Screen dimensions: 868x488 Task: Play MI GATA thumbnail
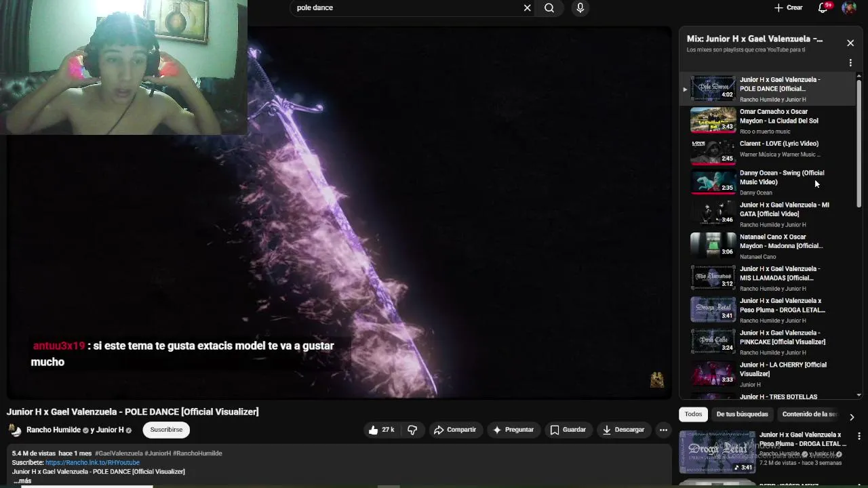click(x=713, y=213)
